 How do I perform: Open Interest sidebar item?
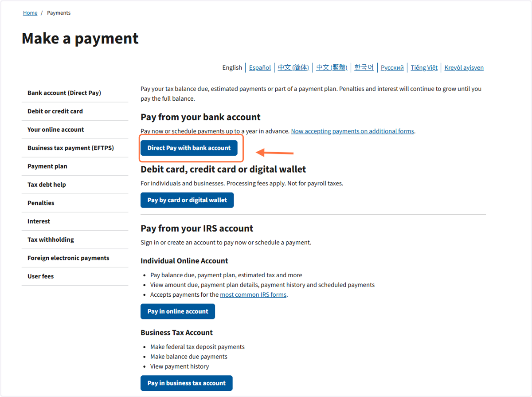coord(75,221)
